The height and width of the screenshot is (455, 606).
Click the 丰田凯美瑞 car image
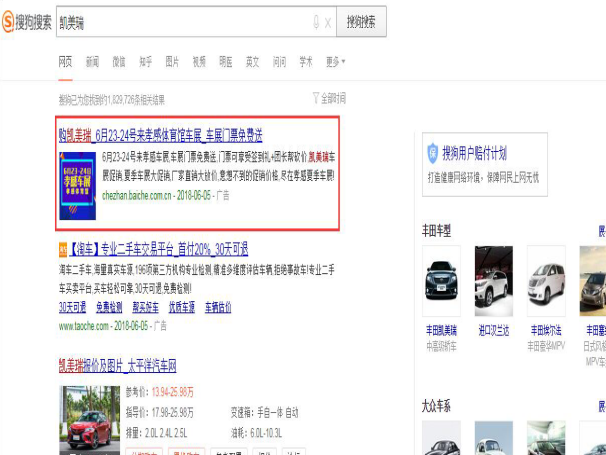441,281
